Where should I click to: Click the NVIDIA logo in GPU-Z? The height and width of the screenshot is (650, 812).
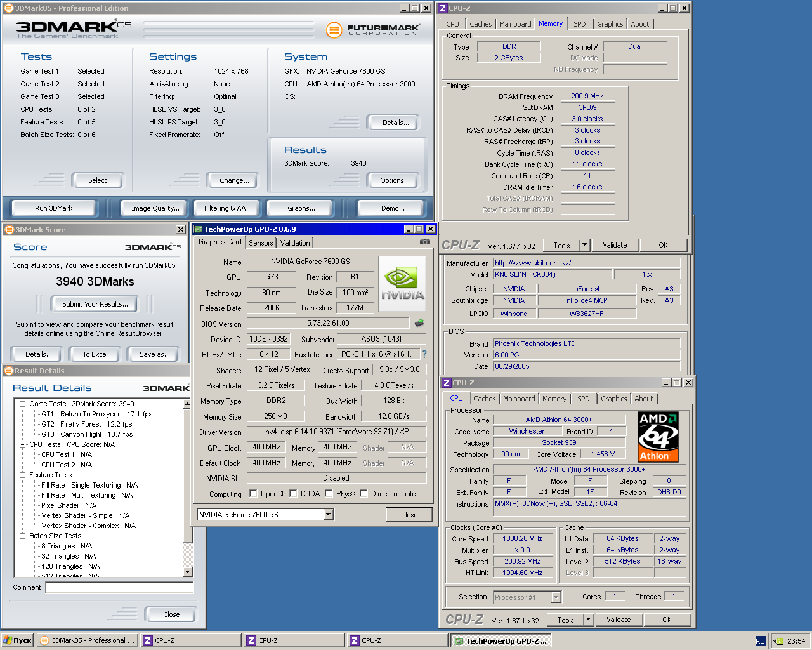coord(402,284)
